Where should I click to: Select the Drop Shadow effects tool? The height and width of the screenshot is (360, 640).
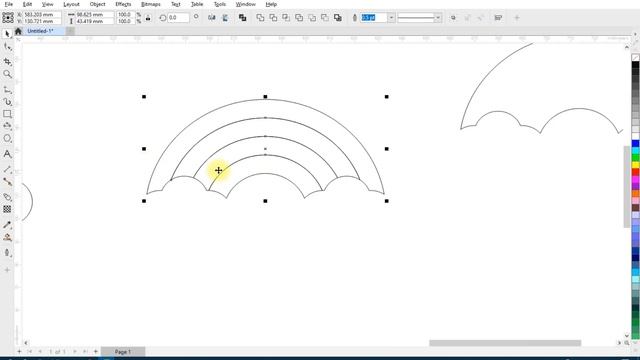click(7, 197)
